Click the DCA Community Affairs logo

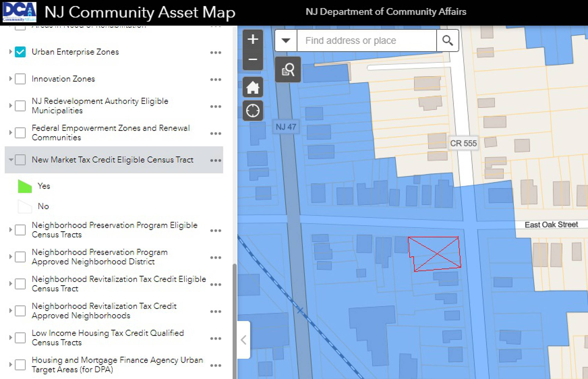19,12
